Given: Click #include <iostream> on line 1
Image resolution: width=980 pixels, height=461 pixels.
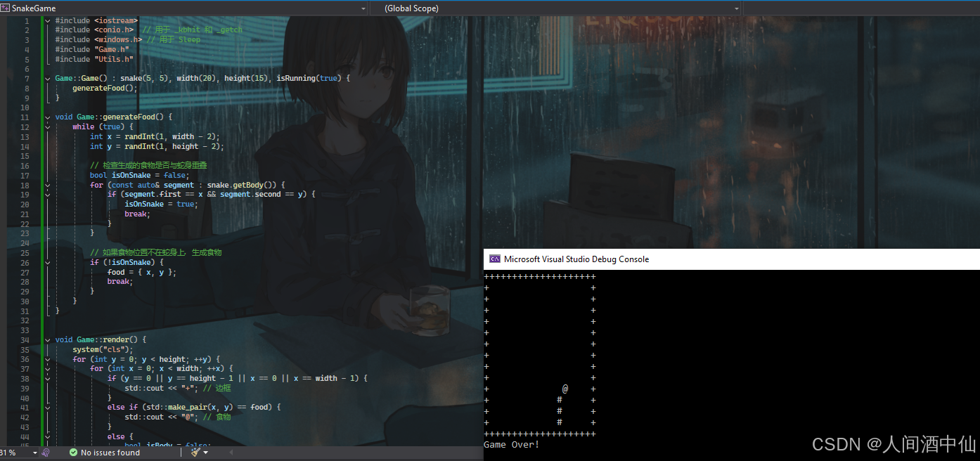Looking at the screenshot, I should pos(96,20).
